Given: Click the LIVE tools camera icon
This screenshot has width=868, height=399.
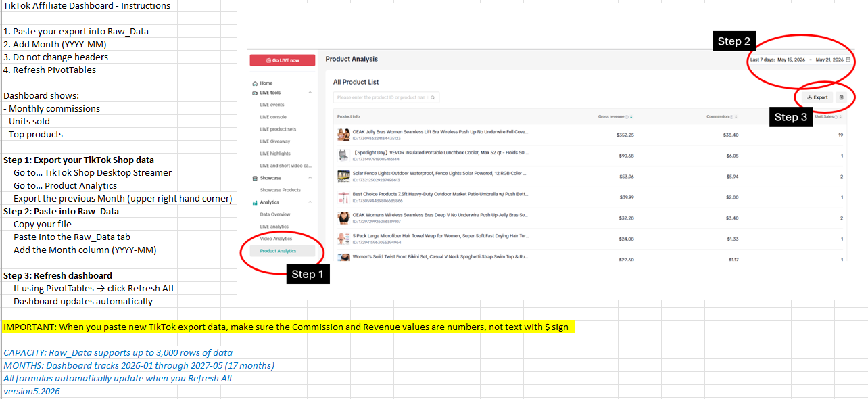Looking at the screenshot, I should [255, 93].
